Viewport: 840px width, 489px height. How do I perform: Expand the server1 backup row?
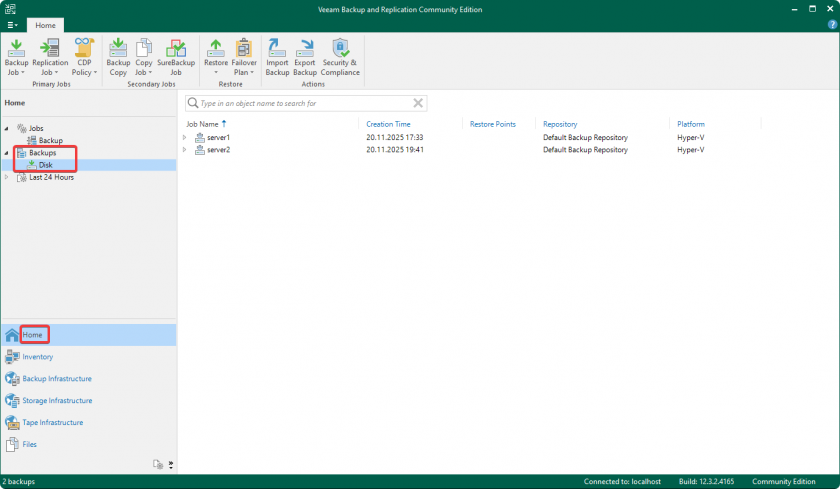tap(185, 137)
